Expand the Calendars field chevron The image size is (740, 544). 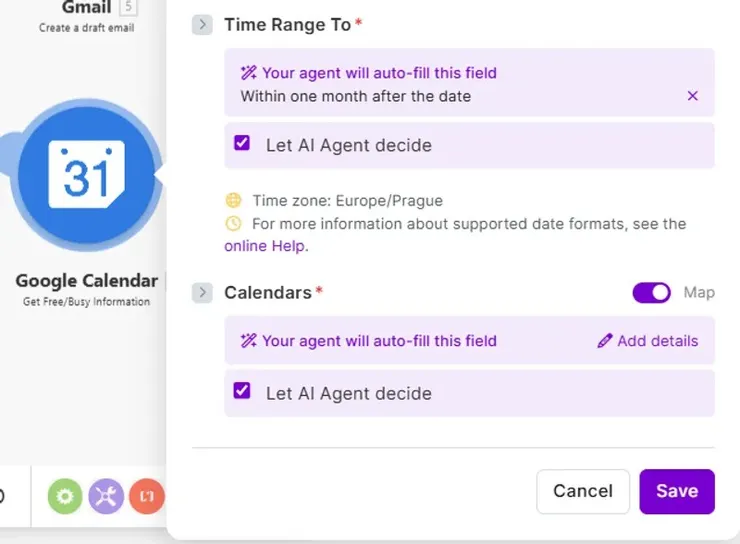(x=202, y=292)
